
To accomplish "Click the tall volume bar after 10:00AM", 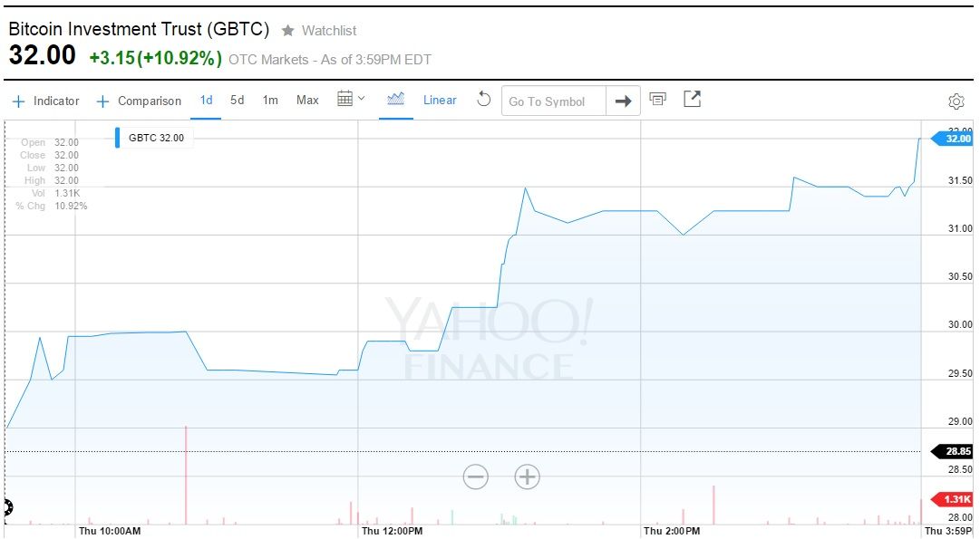I will click(x=185, y=476).
